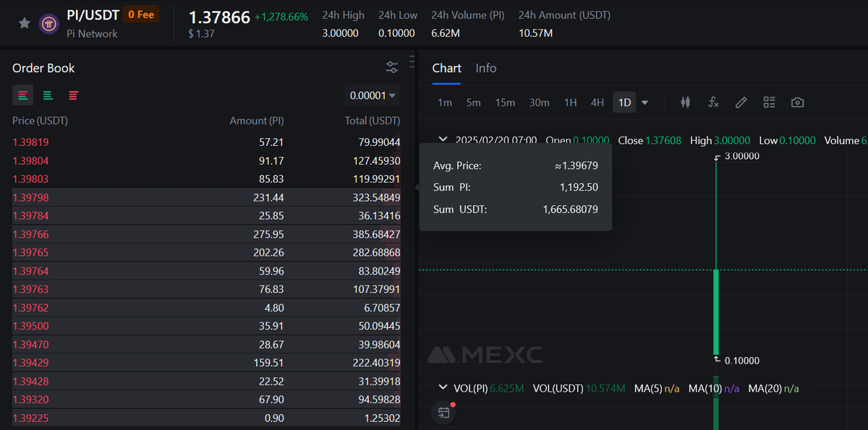Open order book settings sliders icon
868x430 pixels.
[392, 67]
